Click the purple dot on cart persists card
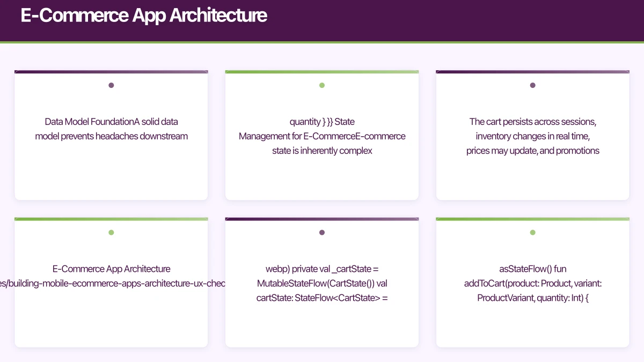This screenshot has width=644, height=362. point(532,85)
